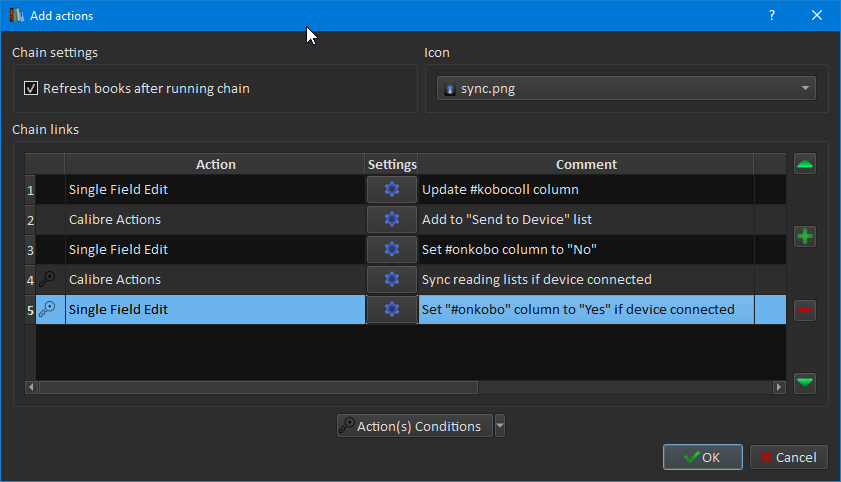Click the red minus remove-link icon
Image resolution: width=841 pixels, height=482 pixels.
[805, 311]
